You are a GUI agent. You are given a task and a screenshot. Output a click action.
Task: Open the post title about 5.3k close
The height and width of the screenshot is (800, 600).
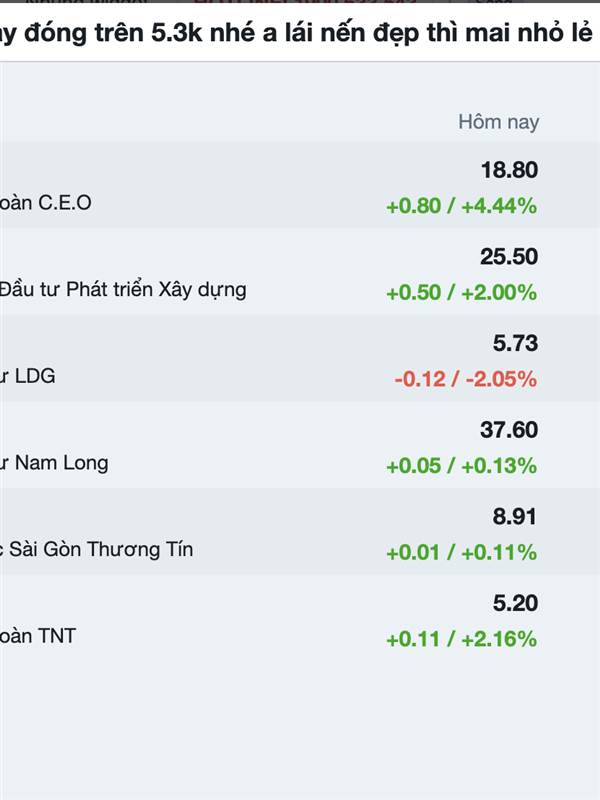coord(296,33)
